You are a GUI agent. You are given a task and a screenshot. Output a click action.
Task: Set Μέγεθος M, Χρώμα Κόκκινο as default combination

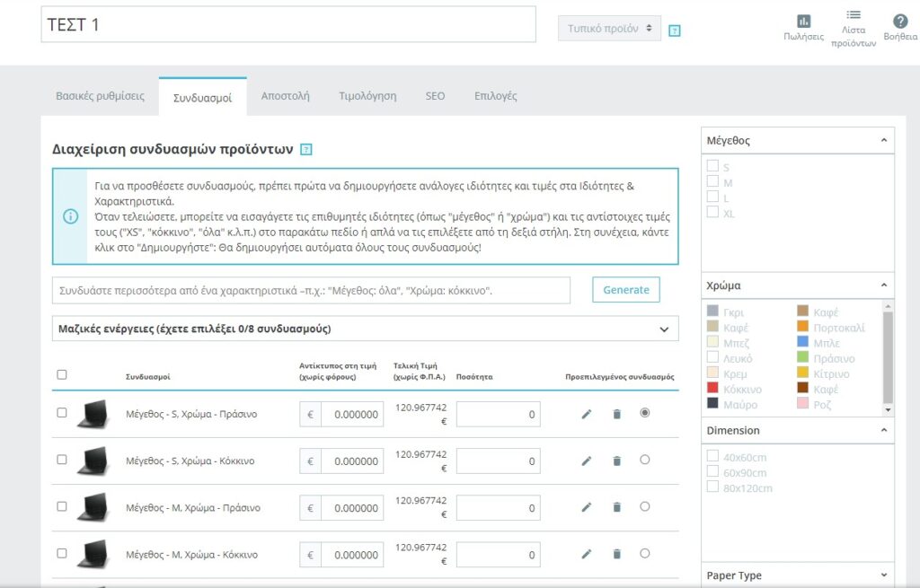coord(644,554)
